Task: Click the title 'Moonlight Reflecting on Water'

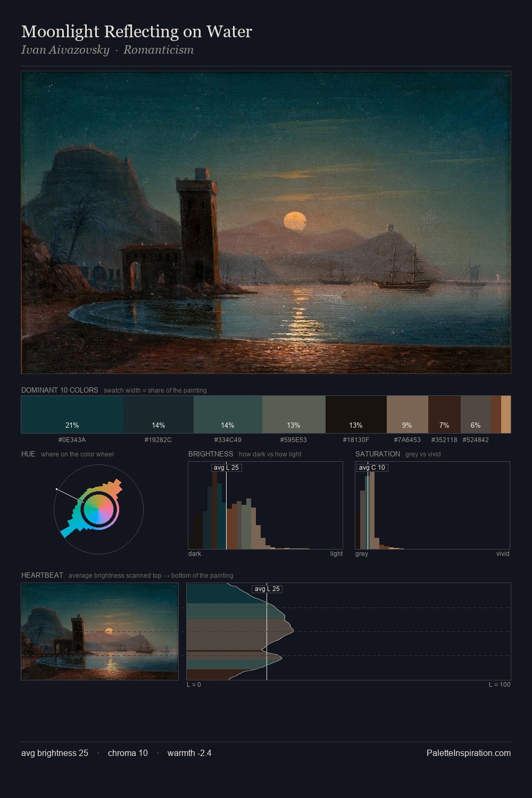Action: pyautogui.click(x=137, y=31)
